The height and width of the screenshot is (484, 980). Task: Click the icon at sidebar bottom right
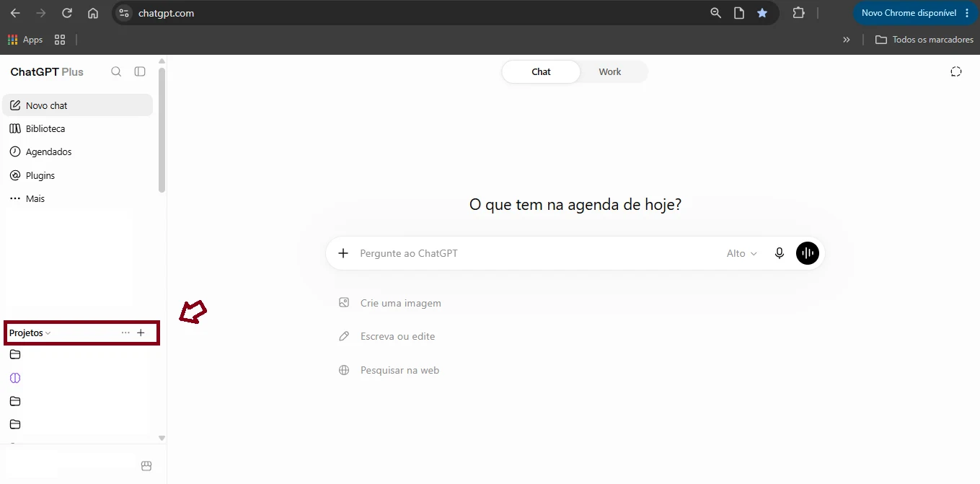[146, 466]
